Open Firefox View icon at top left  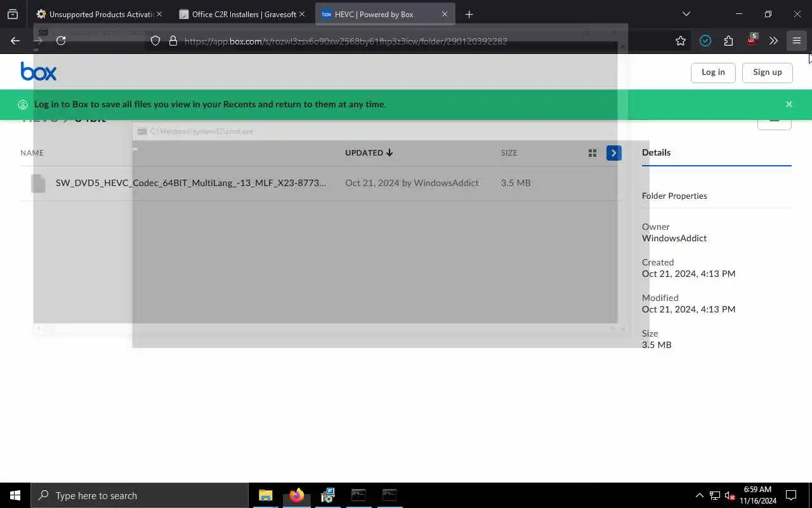(13, 14)
